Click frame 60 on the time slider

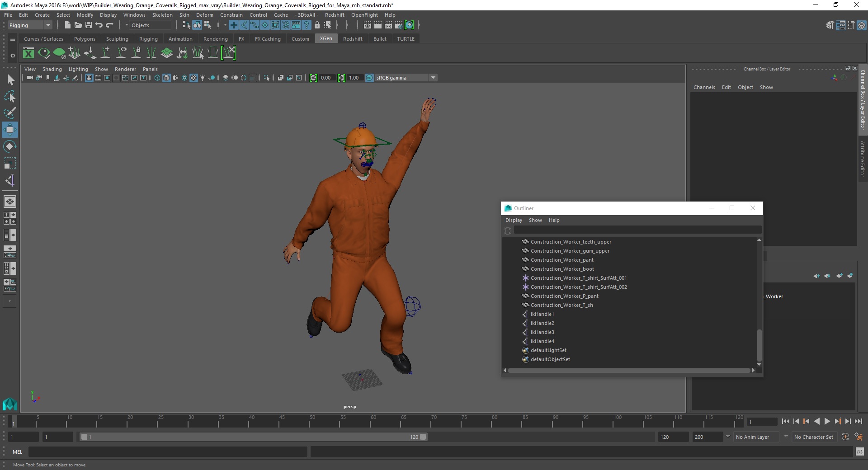point(373,421)
